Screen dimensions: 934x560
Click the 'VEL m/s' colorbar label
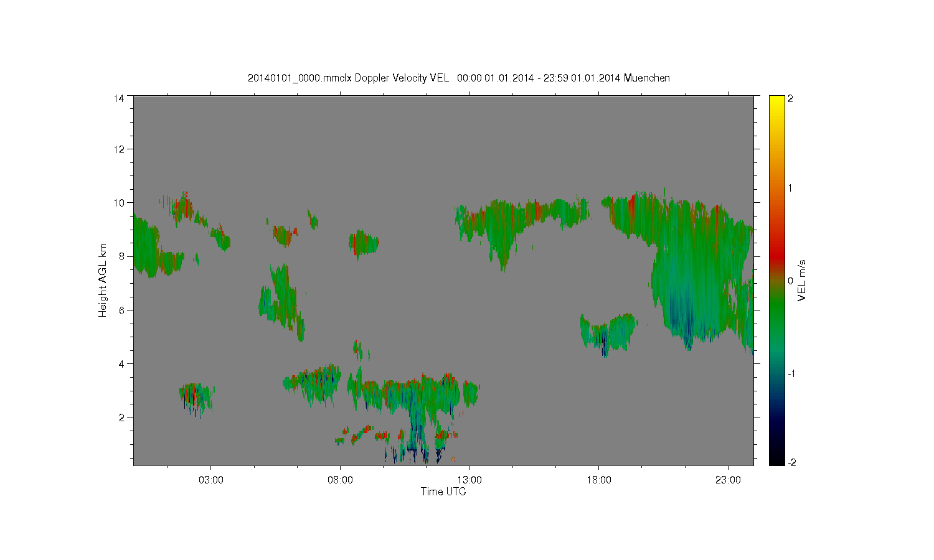[803, 281]
